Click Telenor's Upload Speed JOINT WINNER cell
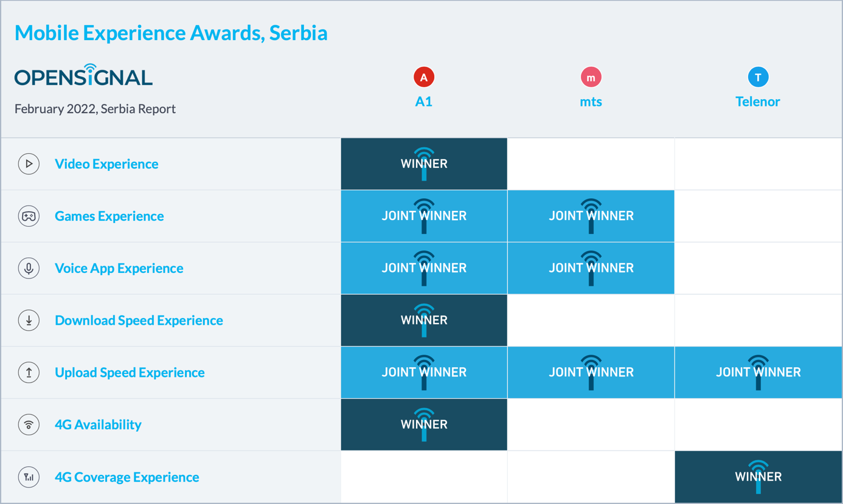Viewport: 843px width, 504px height. pos(758,373)
